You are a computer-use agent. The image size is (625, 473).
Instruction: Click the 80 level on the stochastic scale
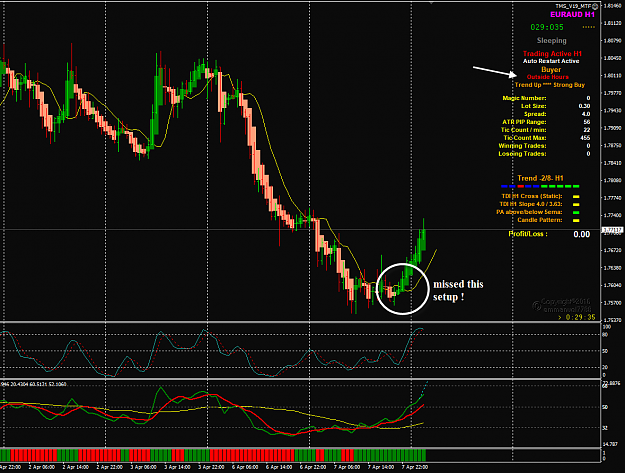point(605,335)
